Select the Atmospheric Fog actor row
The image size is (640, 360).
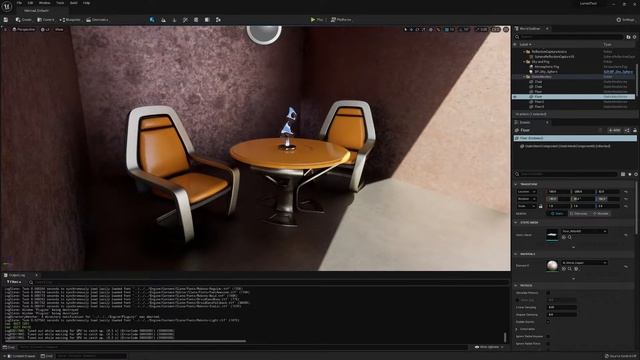point(573,67)
